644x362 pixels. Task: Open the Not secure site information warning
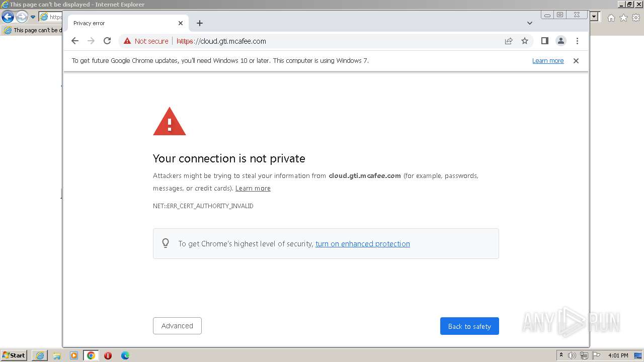(146, 41)
